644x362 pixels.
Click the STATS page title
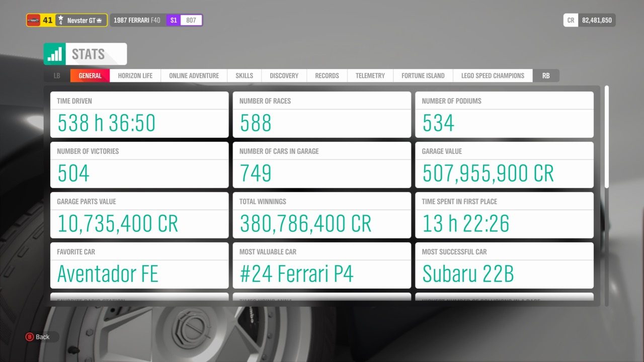coord(88,54)
